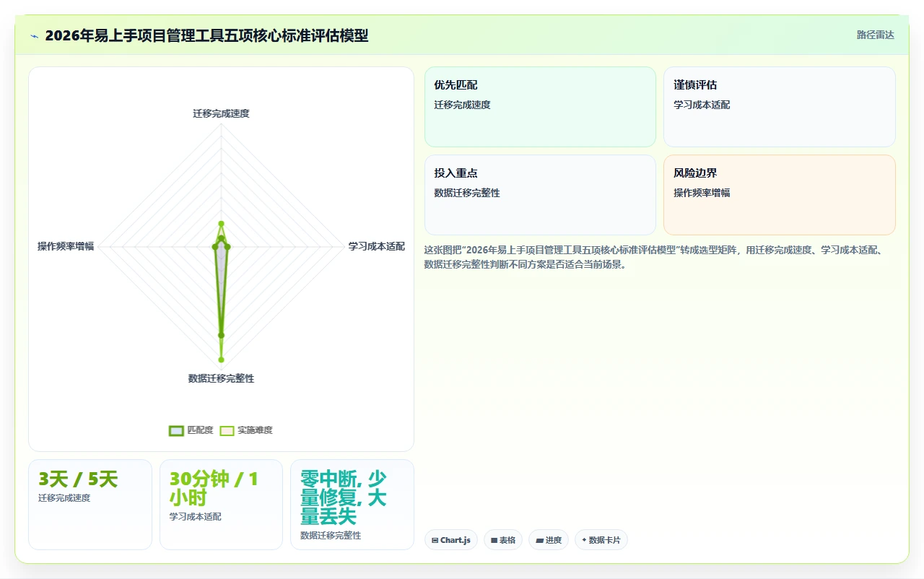The width and height of the screenshot is (924, 579).
Task: Click the Chart.js tag icon
Action: 435,540
